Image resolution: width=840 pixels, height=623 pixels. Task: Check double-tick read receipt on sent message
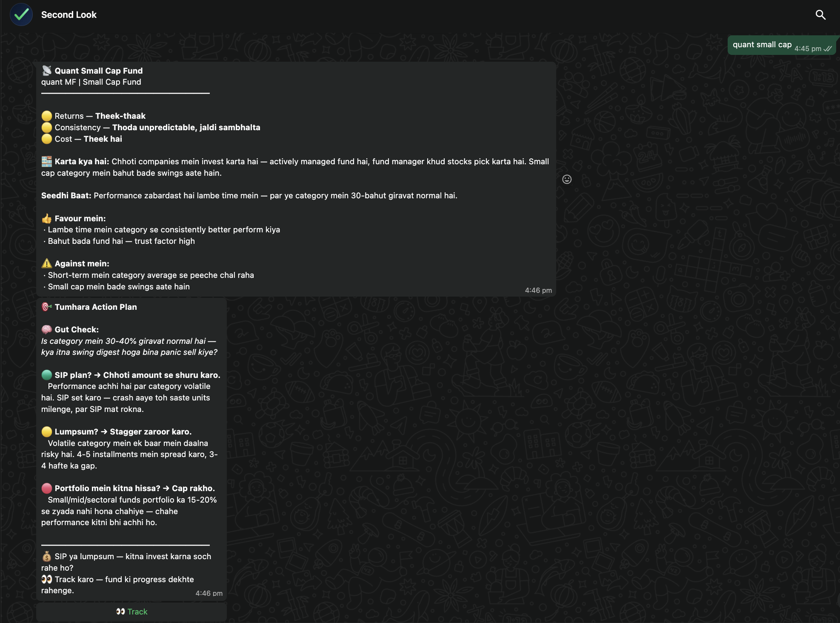[828, 49]
